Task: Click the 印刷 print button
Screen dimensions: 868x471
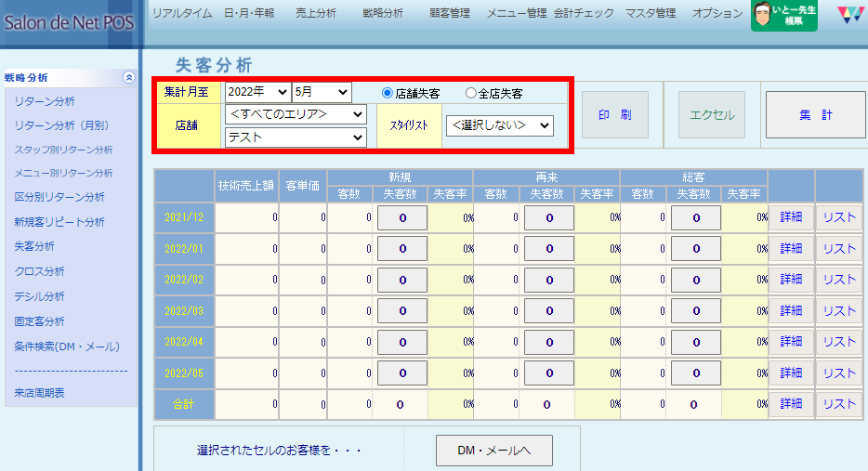Action: tap(614, 115)
